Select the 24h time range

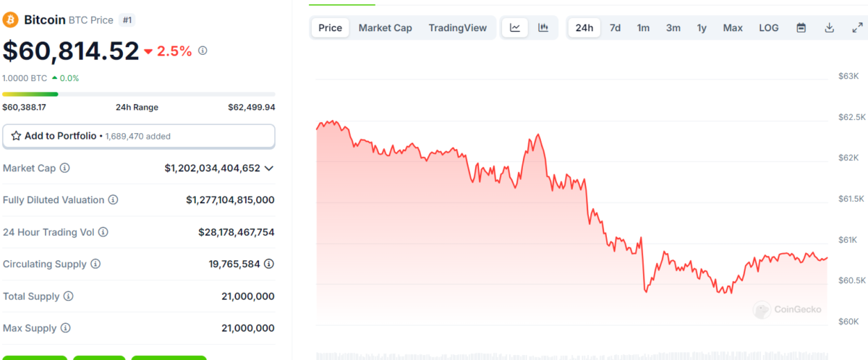pyautogui.click(x=584, y=28)
